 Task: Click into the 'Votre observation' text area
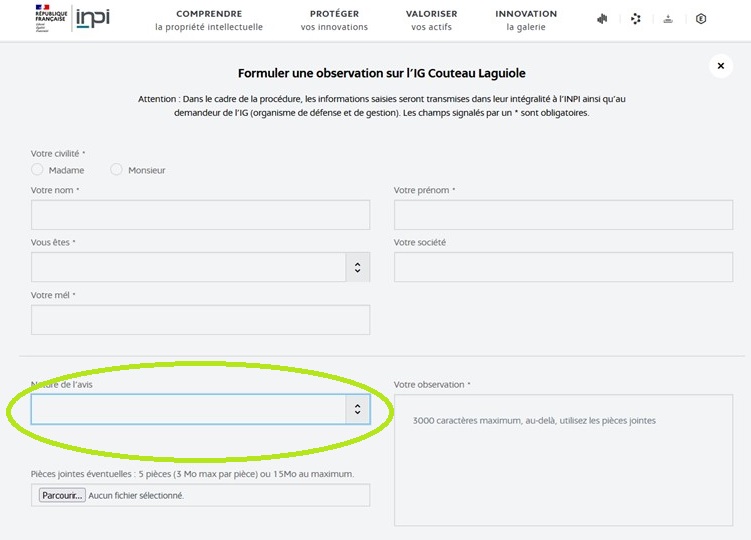[x=563, y=460]
